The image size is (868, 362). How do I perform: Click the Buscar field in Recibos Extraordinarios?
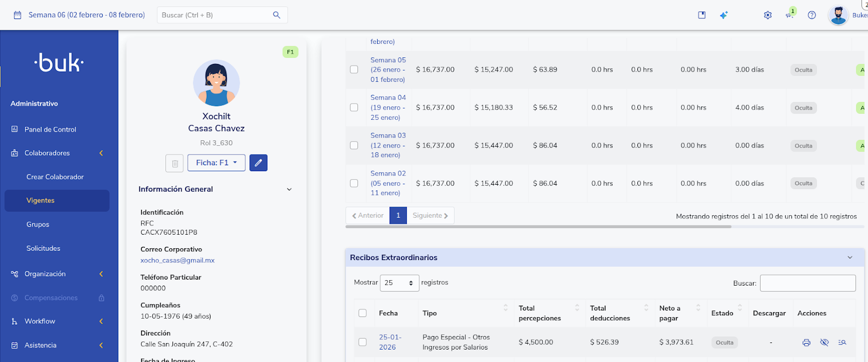pyautogui.click(x=807, y=283)
